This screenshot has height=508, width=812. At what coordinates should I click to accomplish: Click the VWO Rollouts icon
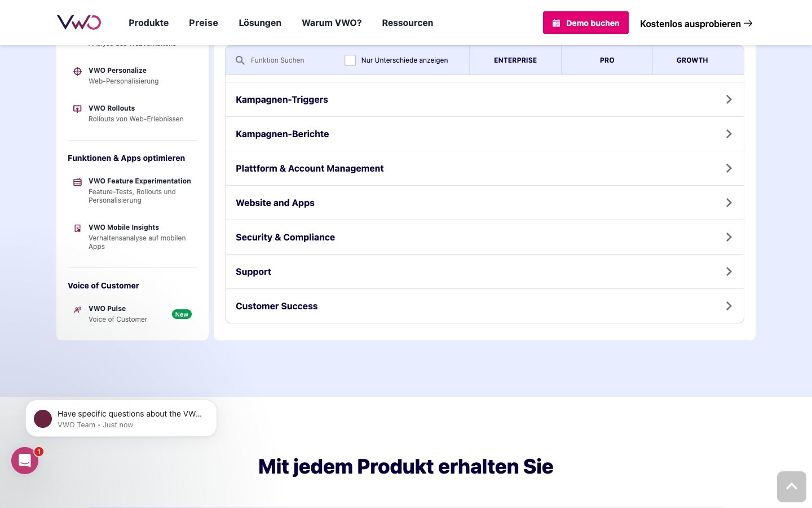[x=78, y=109]
